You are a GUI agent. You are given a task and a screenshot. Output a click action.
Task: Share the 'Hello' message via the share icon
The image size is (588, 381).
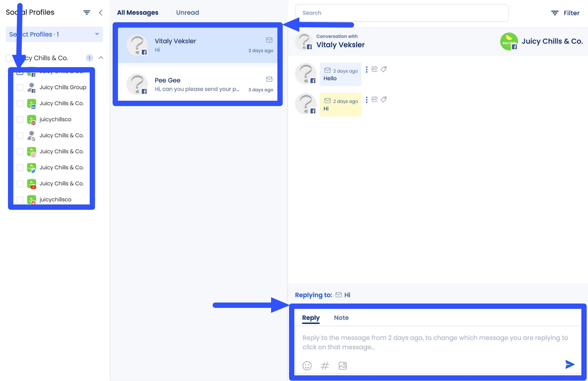[374, 69]
